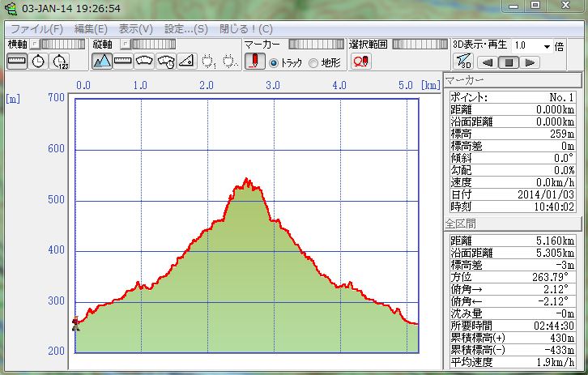Click the 全区間 panel header

click(512, 224)
